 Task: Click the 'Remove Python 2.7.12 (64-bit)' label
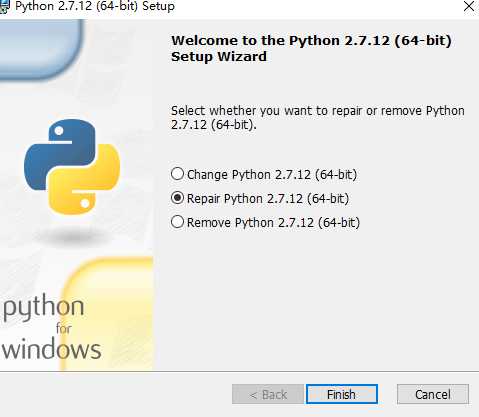[273, 223]
